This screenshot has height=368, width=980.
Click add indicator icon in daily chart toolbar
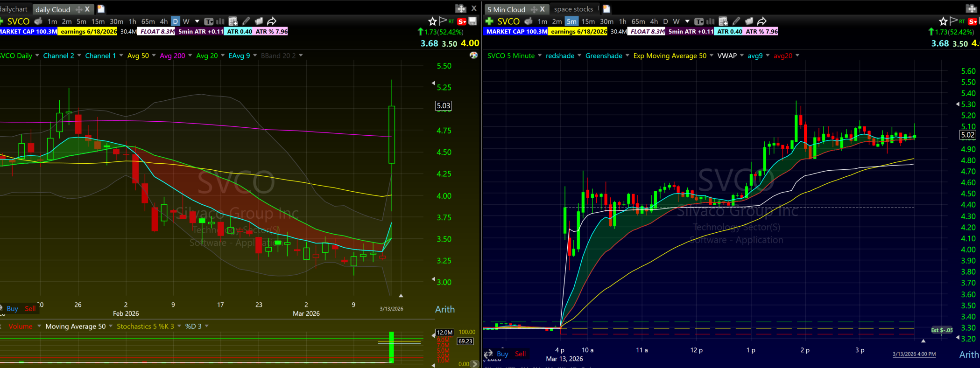point(233,21)
